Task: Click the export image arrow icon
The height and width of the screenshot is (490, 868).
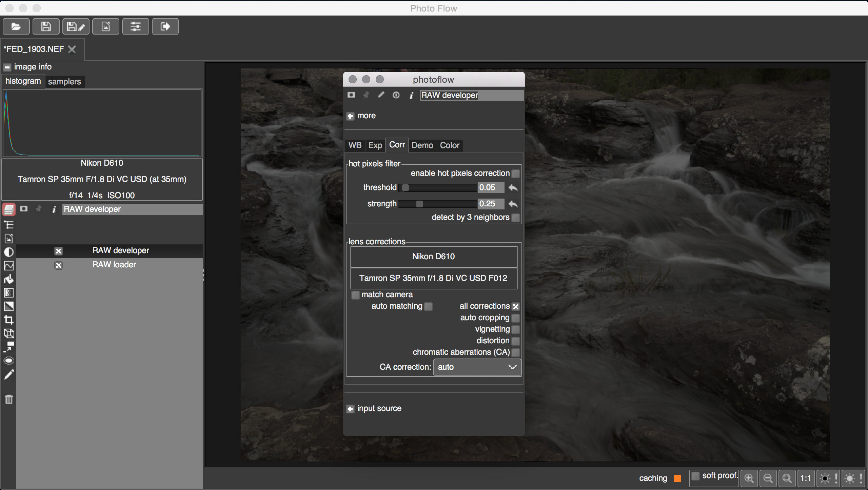Action: tap(165, 26)
